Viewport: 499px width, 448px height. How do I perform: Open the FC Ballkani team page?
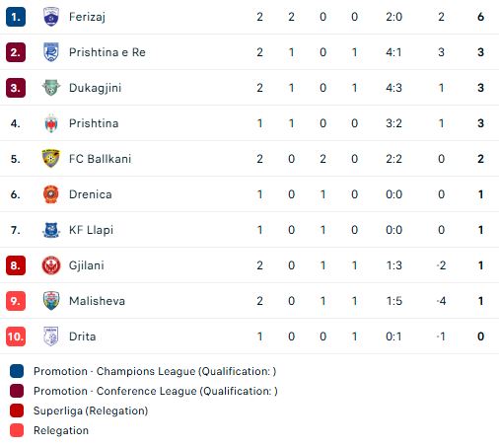pos(100,159)
